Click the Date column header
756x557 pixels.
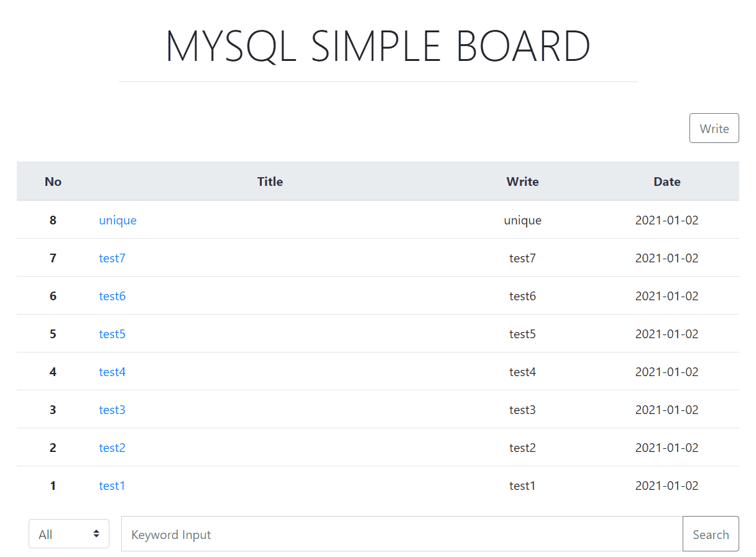[666, 182]
